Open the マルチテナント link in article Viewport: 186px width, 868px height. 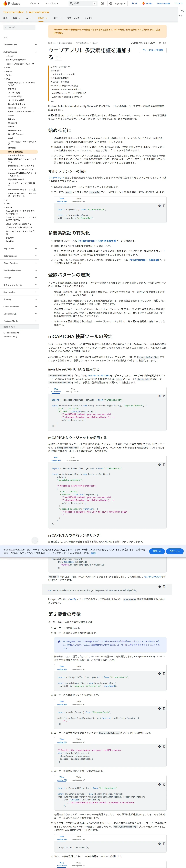[56, 178]
